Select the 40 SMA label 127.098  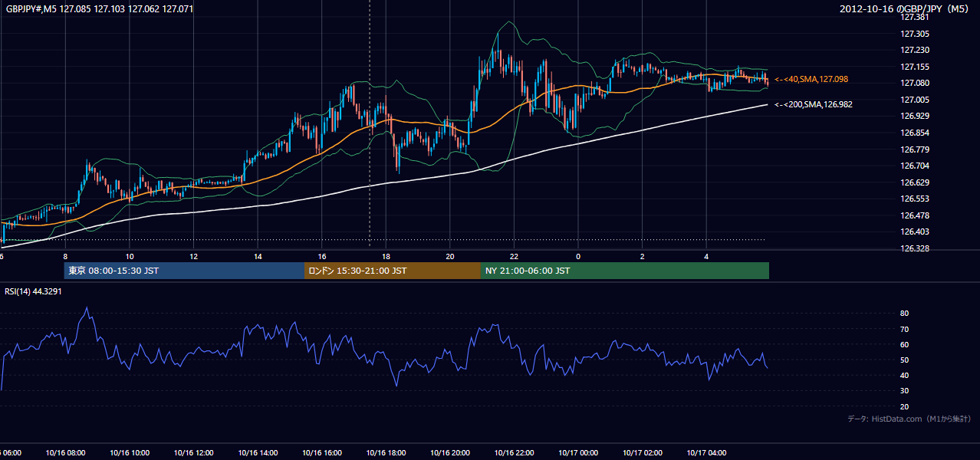pyautogui.click(x=811, y=79)
